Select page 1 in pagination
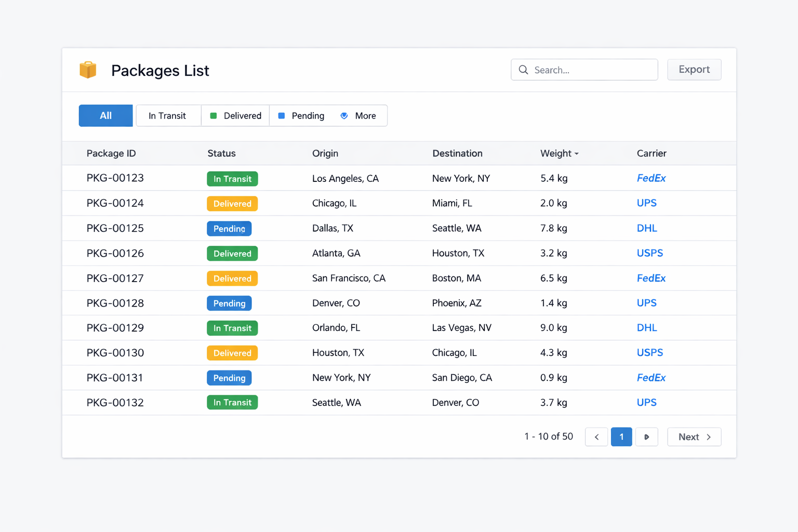The width and height of the screenshot is (798, 532). coord(621,437)
